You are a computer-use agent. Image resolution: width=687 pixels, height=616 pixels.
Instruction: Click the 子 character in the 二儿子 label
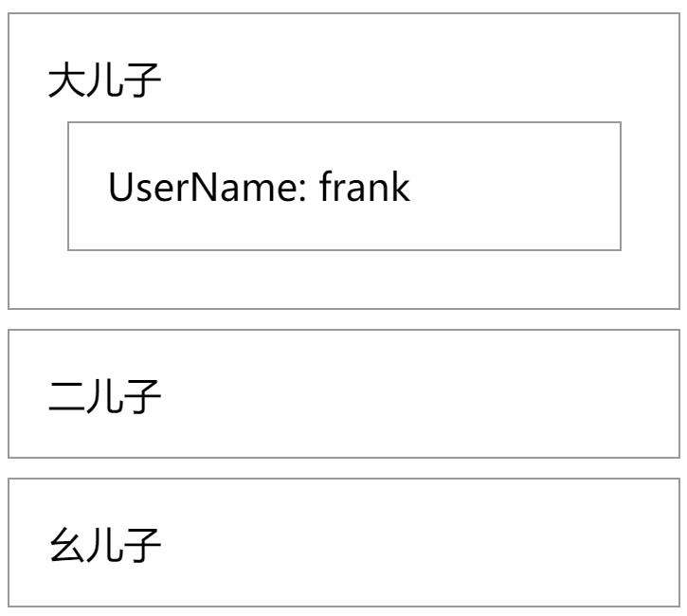pos(142,396)
